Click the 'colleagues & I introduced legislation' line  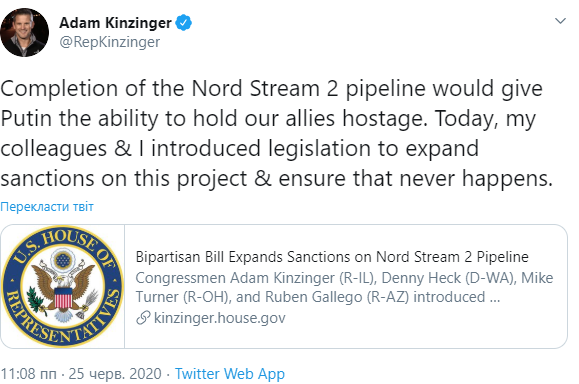(240, 149)
